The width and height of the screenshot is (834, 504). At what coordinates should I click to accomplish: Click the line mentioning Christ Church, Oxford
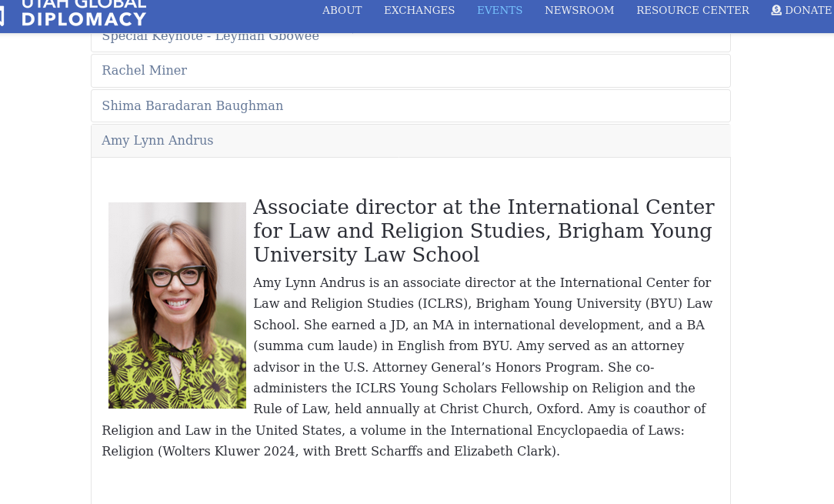point(479,409)
